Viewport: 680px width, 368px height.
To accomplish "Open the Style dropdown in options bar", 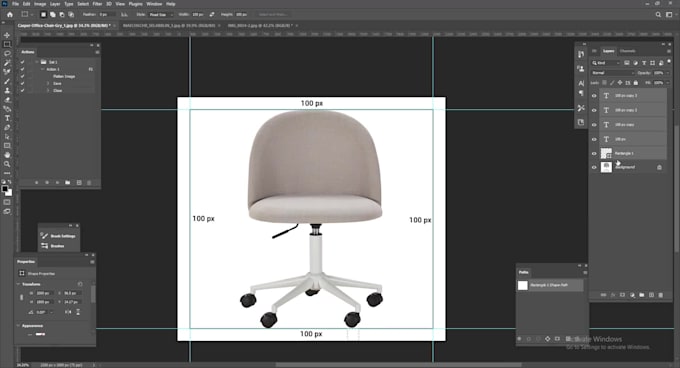I will pyautogui.click(x=160, y=14).
